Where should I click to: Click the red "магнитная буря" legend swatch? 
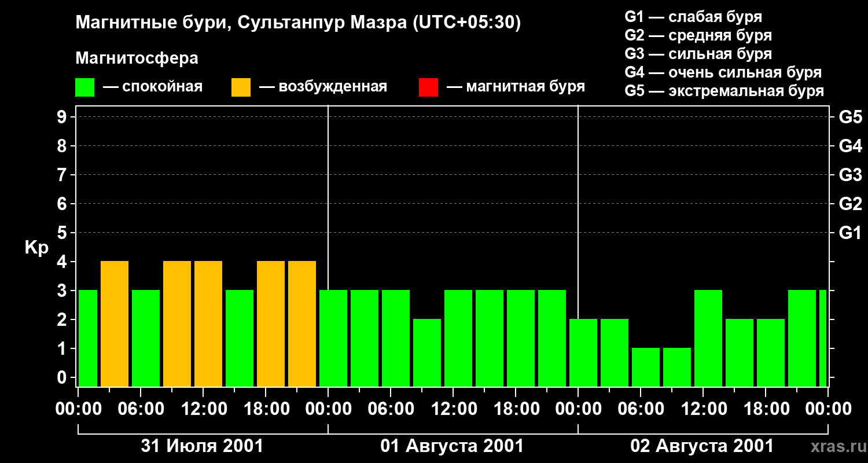428,87
